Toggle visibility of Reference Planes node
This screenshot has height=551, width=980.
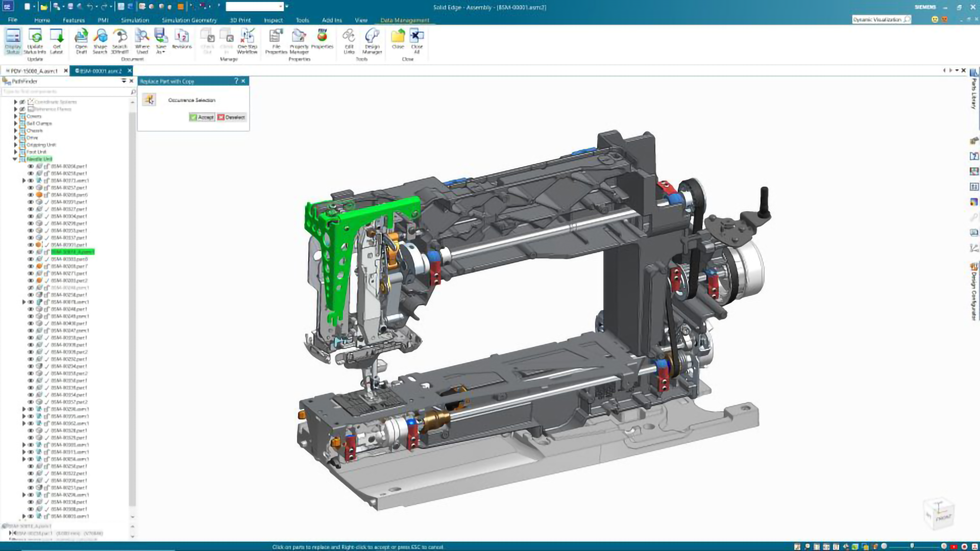coord(22,109)
